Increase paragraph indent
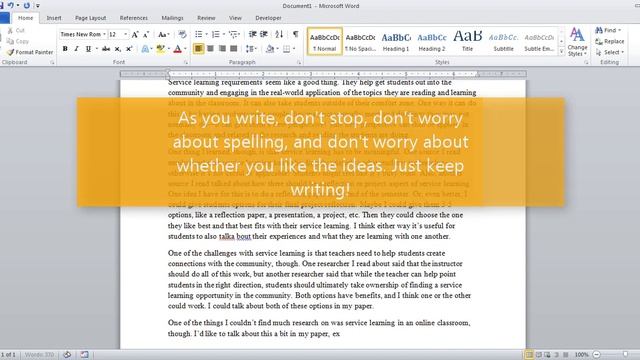The image size is (640, 360). [x=264, y=34]
